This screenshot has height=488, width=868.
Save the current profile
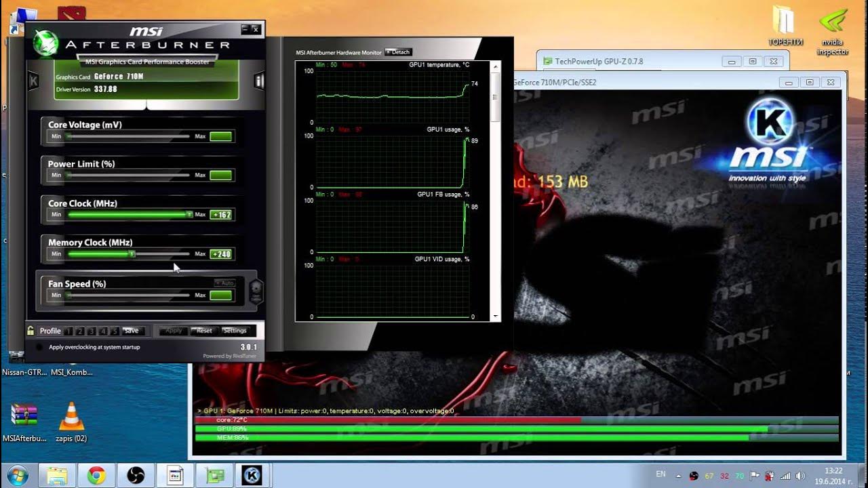(x=132, y=331)
